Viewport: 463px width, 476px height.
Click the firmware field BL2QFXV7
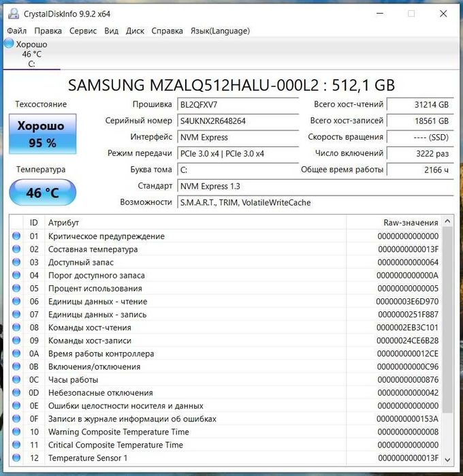click(238, 105)
